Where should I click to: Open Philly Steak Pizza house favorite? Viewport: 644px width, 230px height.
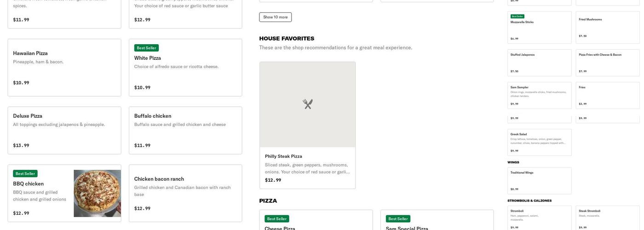(308, 126)
